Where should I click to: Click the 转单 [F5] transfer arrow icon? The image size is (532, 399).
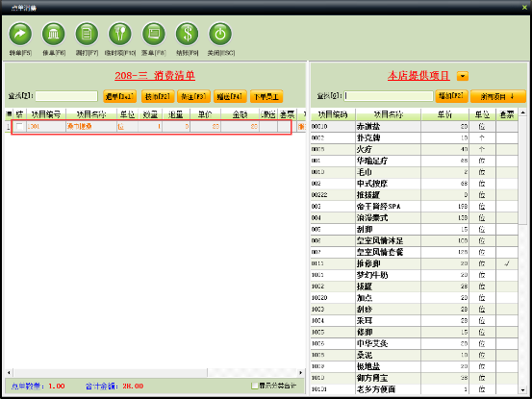[x=20, y=34]
